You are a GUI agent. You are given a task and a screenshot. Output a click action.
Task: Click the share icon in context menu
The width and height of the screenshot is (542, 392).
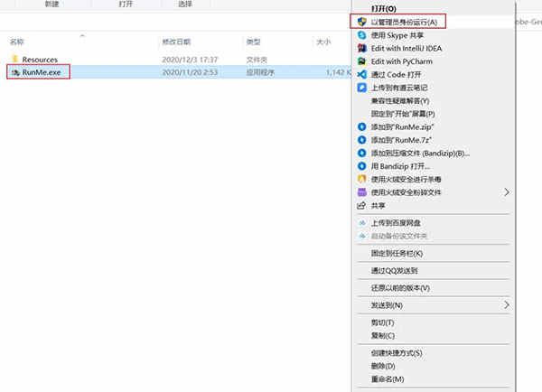tap(360, 206)
